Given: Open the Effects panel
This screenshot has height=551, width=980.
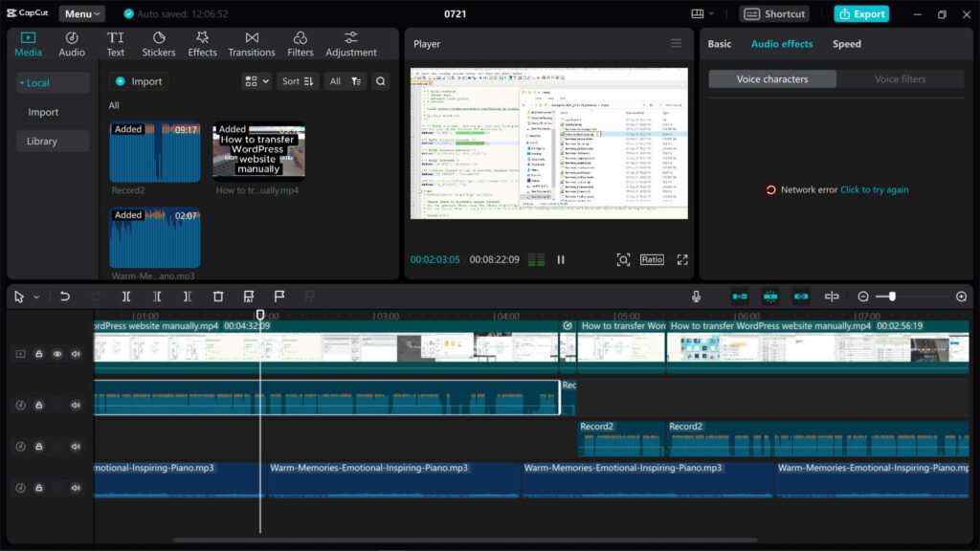Looking at the screenshot, I should click(x=202, y=42).
